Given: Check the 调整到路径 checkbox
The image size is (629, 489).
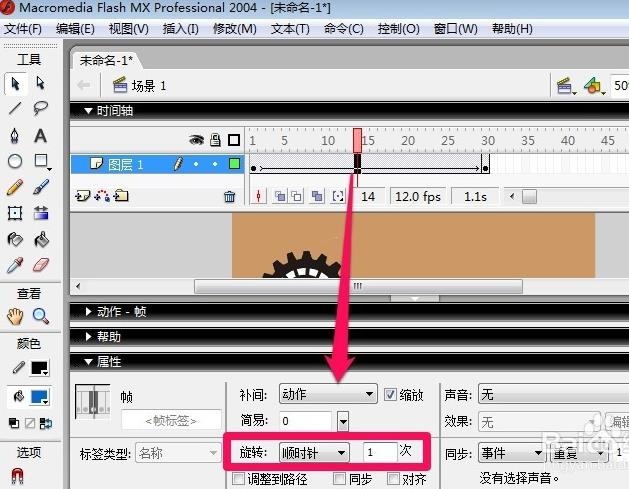Looking at the screenshot, I should [x=238, y=478].
